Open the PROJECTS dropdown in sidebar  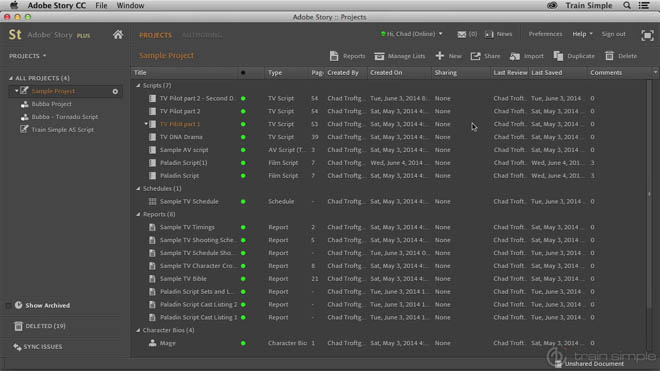click(28, 56)
